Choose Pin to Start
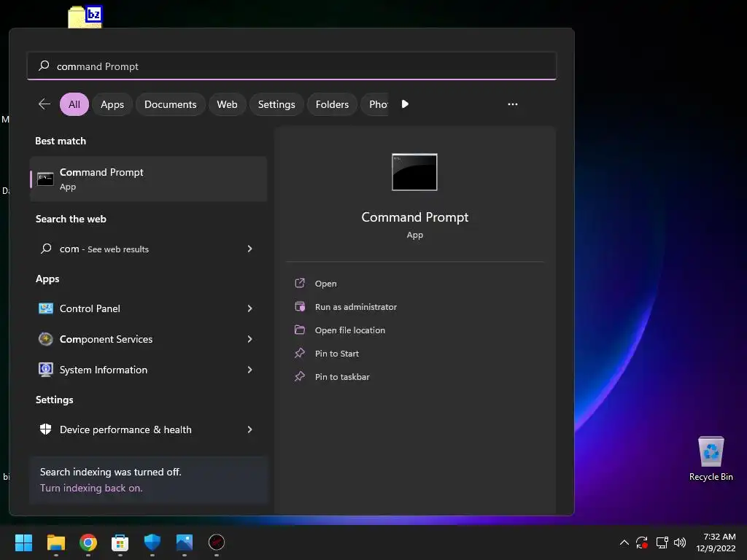This screenshot has height=560, width=747. (x=337, y=354)
